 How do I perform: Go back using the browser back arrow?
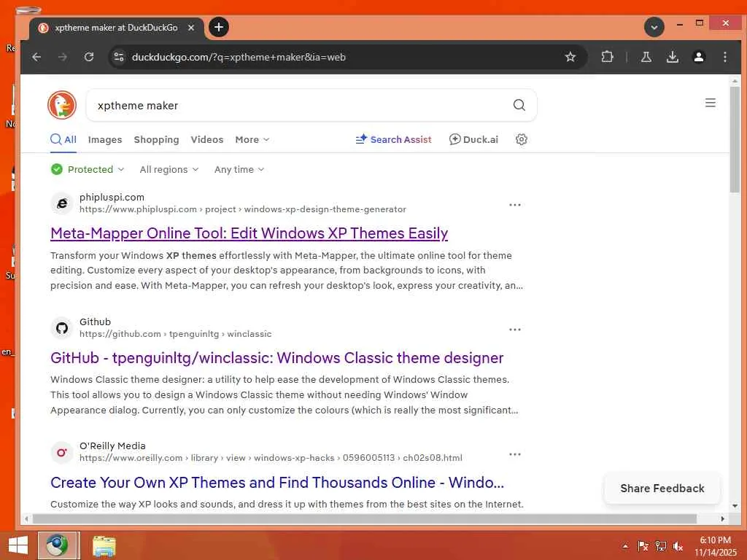(36, 57)
